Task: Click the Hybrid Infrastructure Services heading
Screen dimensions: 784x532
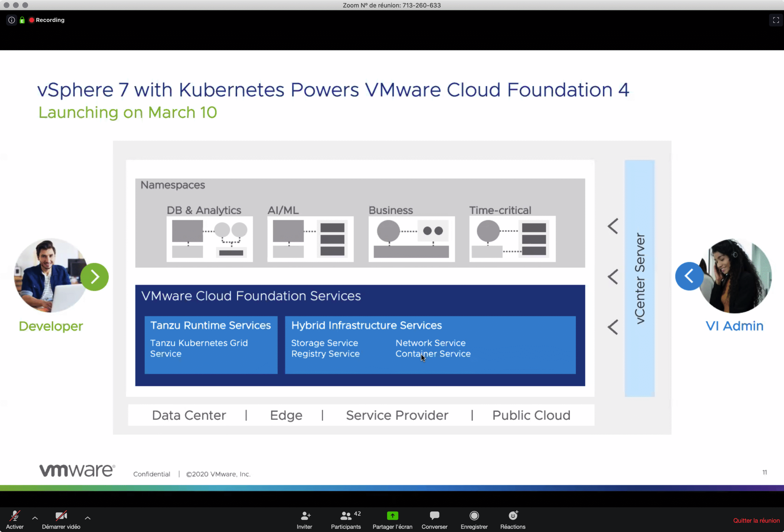Action: pos(366,325)
